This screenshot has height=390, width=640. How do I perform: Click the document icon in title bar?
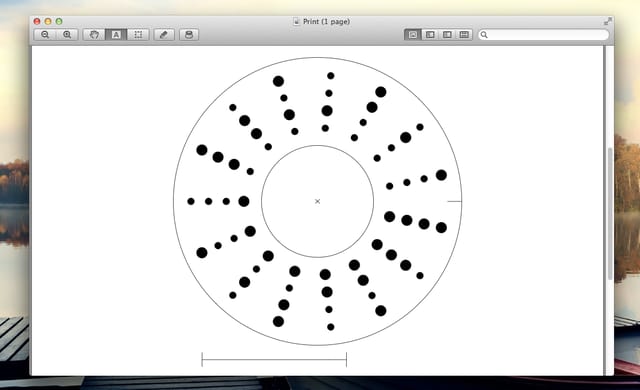coord(296,22)
